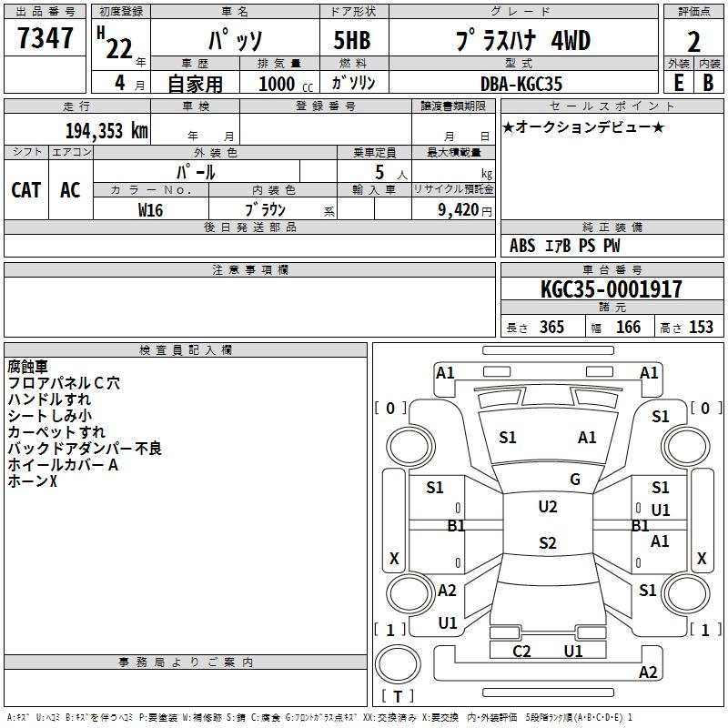Viewport: 728px width, 728px height.
Task: Click the interior color ブラウン
Action: pos(265,210)
